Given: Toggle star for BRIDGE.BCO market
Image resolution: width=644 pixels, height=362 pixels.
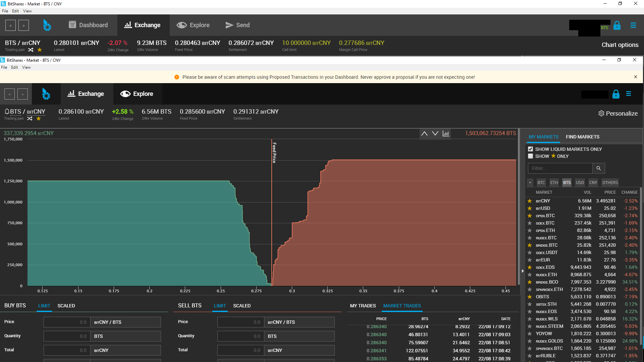Looking at the screenshot, I should 530,282.
